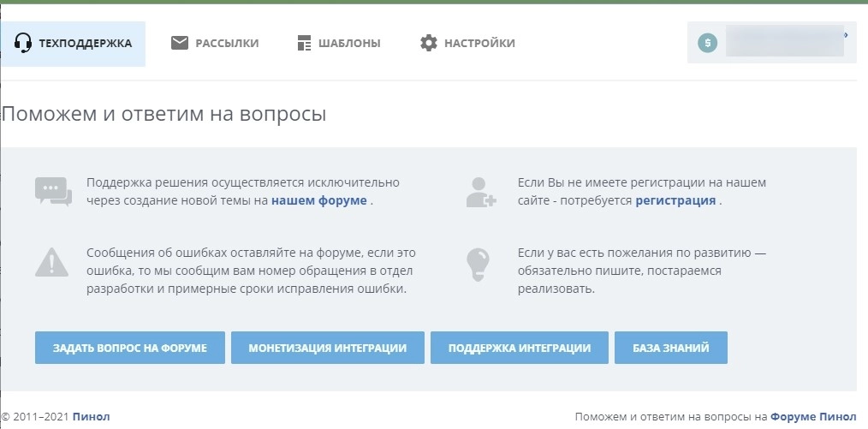
Task: Switch to the Рассылки tab label
Action: click(227, 43)
